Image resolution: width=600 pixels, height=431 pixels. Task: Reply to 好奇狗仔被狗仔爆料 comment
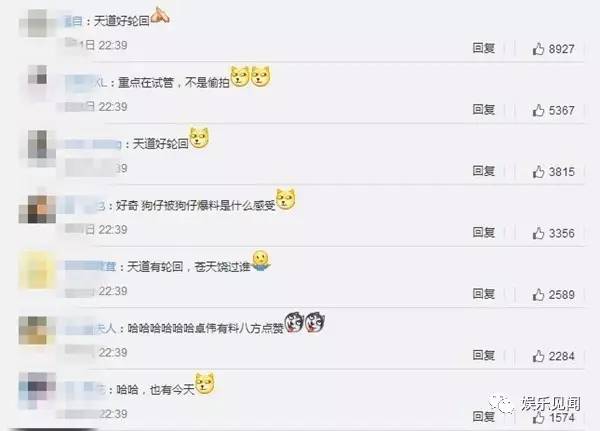[484, 232]
